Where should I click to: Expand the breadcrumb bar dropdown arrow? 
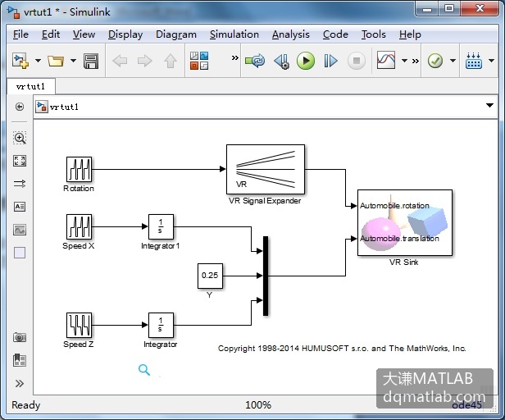[489, 105]
